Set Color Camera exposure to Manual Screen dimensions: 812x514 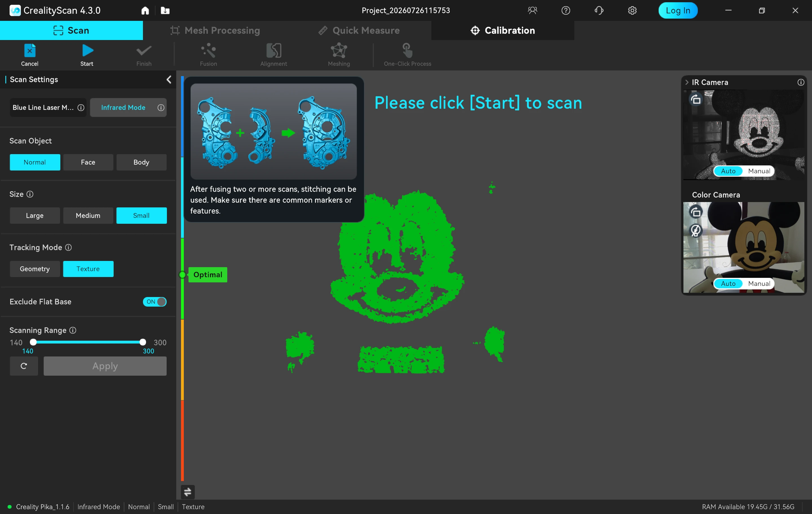tap(759, 284)
